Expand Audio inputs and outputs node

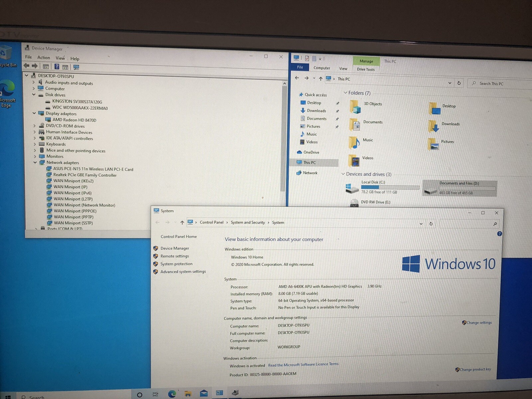click(x=33, y=82)
